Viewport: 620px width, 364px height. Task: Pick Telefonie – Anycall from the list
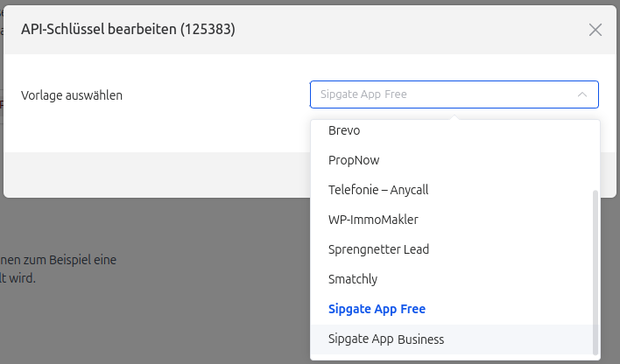click(x=378, y=190)
